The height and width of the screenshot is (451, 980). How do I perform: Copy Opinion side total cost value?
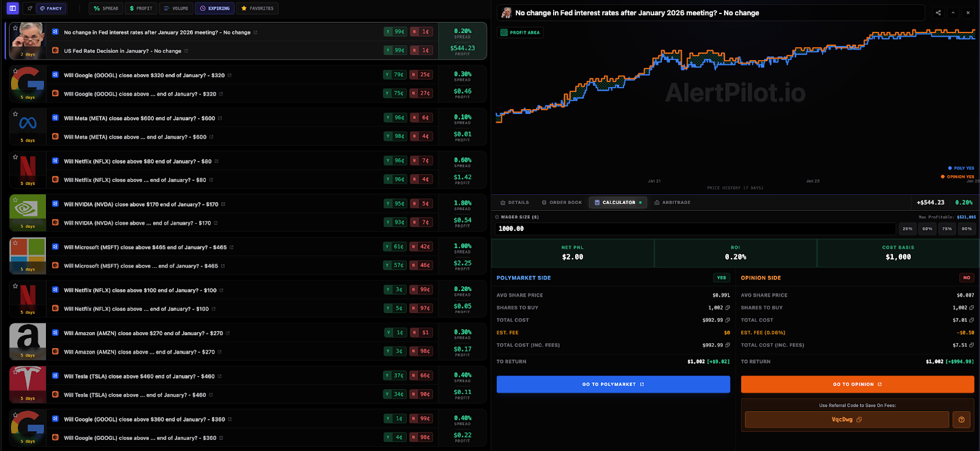click(x=971, y=320)
